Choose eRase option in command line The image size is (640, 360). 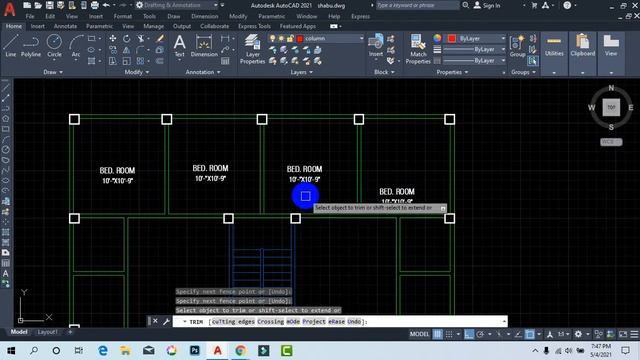pyautogui.click(x=336, y=322)
